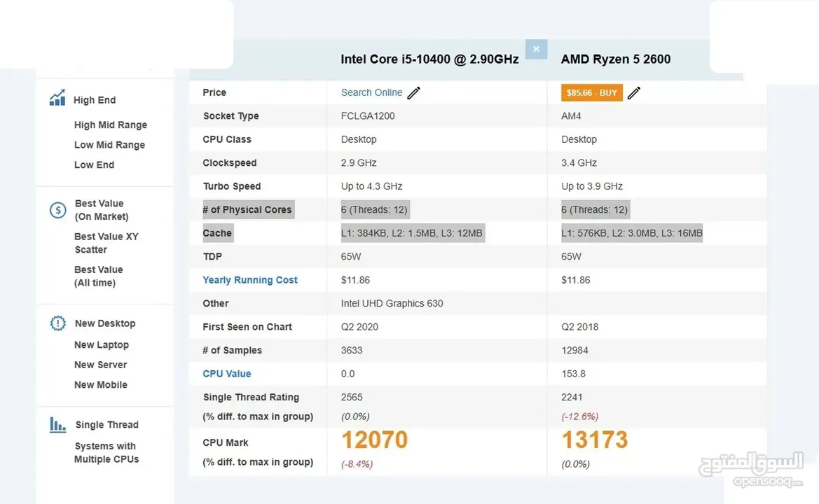Click the Up to 4.3 GHz cell
The width and height of the screenshot is (819, 504).
371,185
